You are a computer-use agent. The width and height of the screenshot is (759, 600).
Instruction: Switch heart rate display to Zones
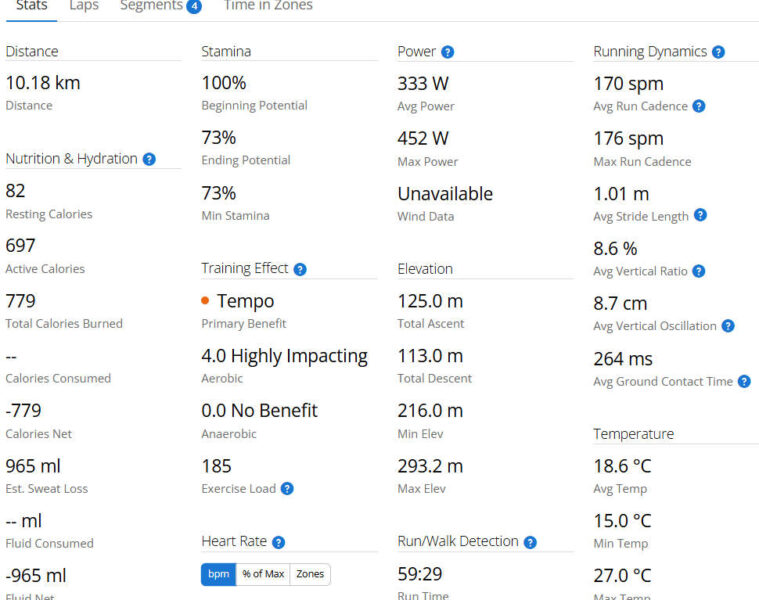[x=310, y=574]
